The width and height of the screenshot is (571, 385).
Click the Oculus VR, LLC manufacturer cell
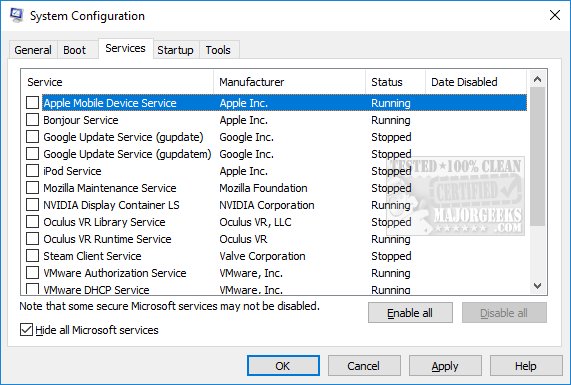pos(255,222)
